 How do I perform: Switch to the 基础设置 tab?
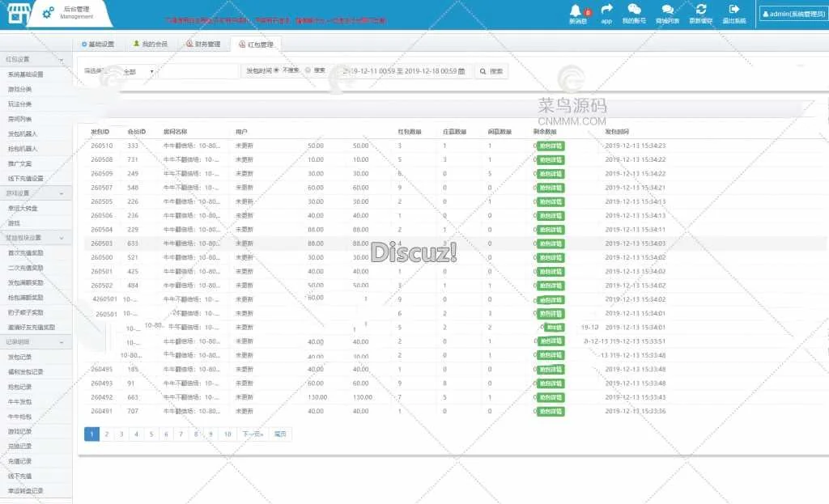(98, 44)
